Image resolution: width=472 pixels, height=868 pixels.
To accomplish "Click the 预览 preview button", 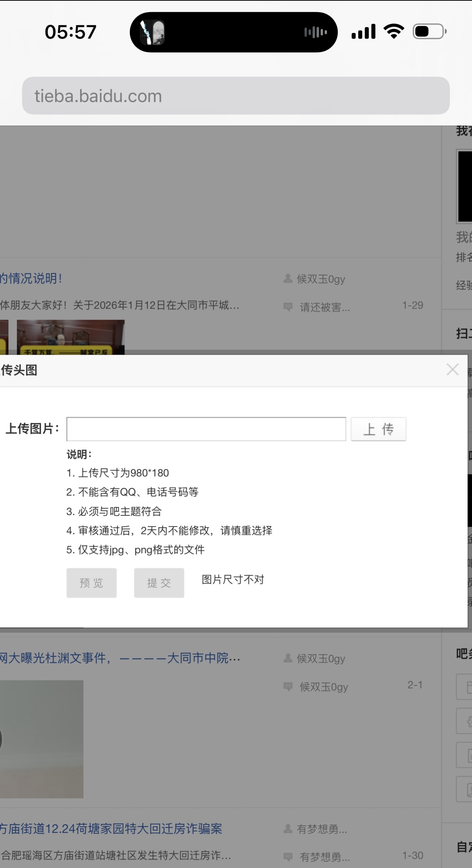I will (x=91, y=583).
